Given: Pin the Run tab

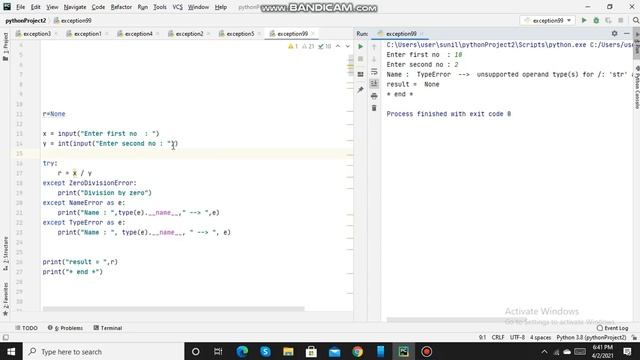Looking at the screenshot, I should (360, 89).
